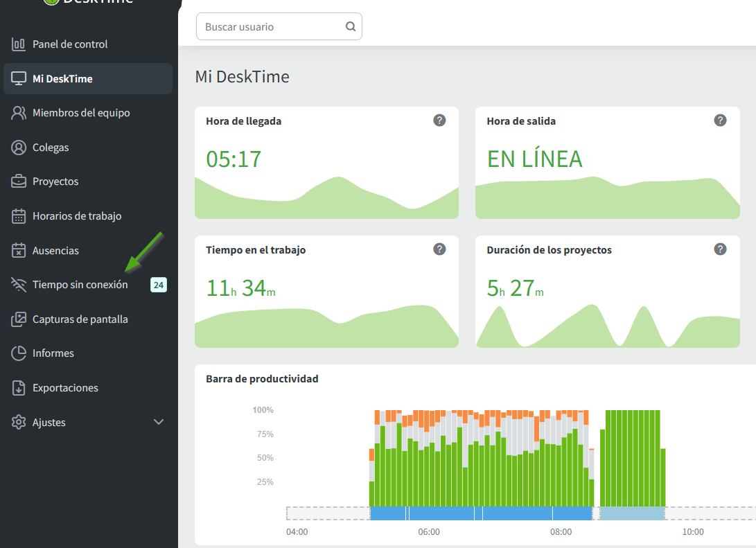Viewport: 756px width, 548px height.
Task: Open help tooltip for Tiempo en el trabajo
Action: click(x=439, y=249)
